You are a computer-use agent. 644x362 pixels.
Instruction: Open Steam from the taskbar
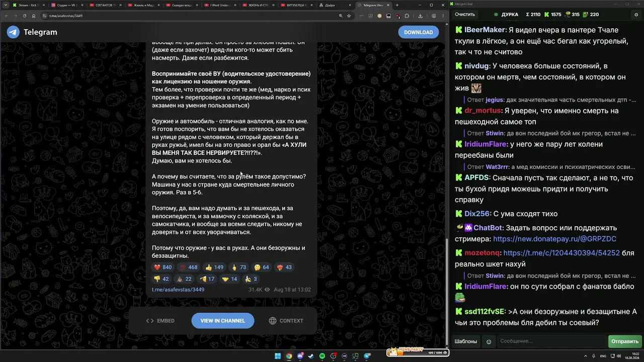[311, 356]
